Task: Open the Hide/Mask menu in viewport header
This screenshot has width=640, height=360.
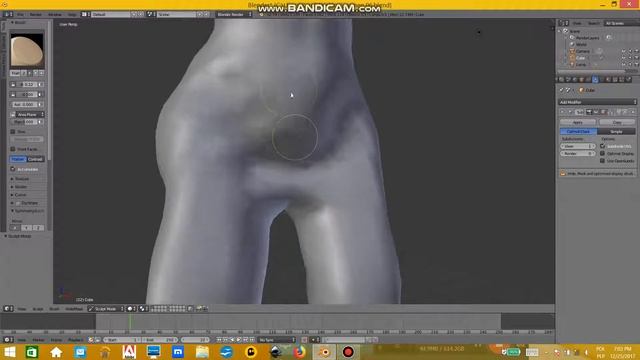Action: (x=74, y=309)
